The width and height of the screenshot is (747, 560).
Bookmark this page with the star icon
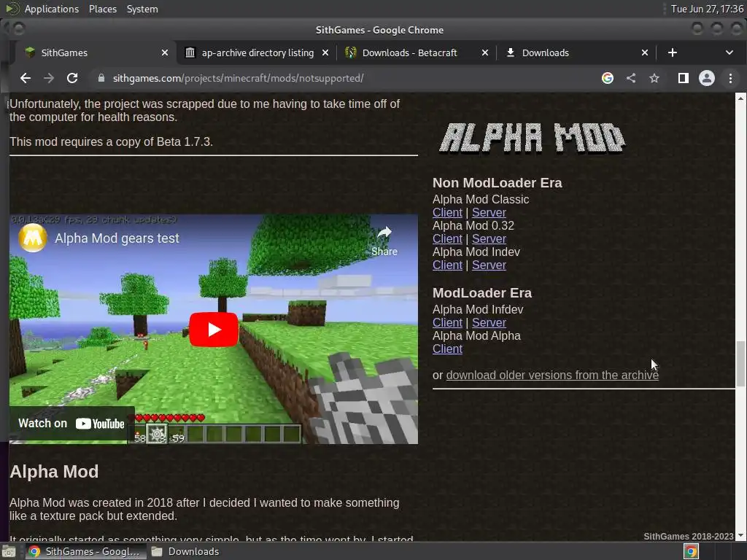[654, 78]
